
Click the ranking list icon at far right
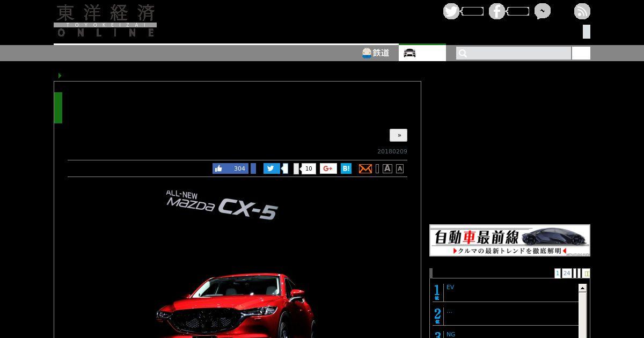point(587,273)
